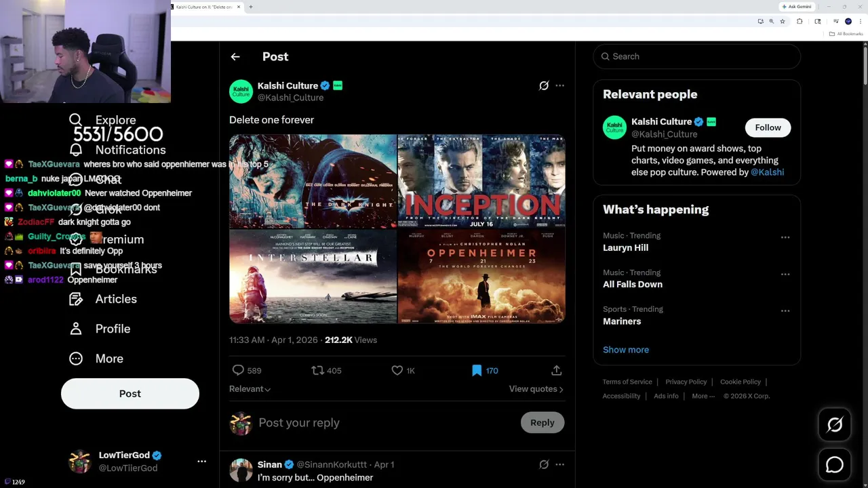
Task: Open All Bookmarks folder
Action: 847,34
